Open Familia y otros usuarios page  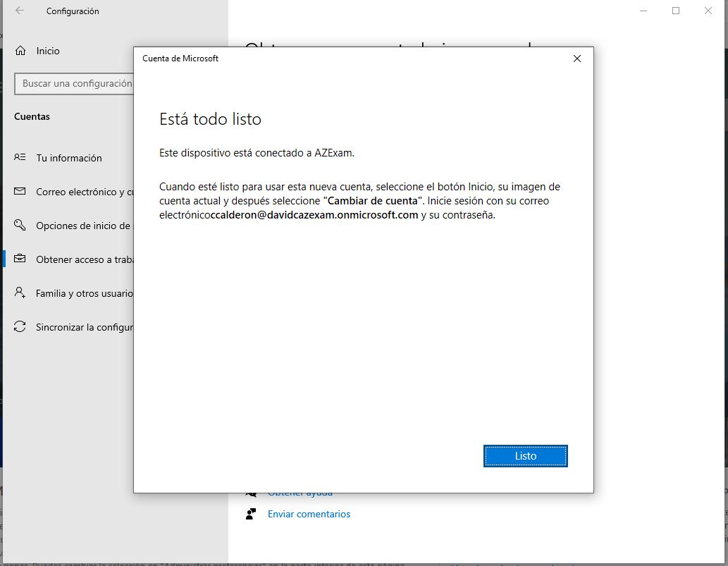tap(85, 293)
